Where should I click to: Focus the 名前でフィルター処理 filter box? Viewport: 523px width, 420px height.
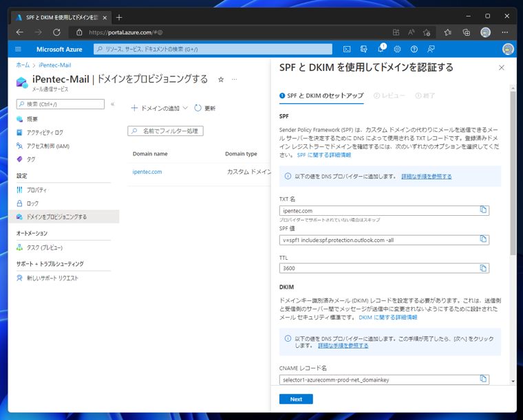point(165,131)
